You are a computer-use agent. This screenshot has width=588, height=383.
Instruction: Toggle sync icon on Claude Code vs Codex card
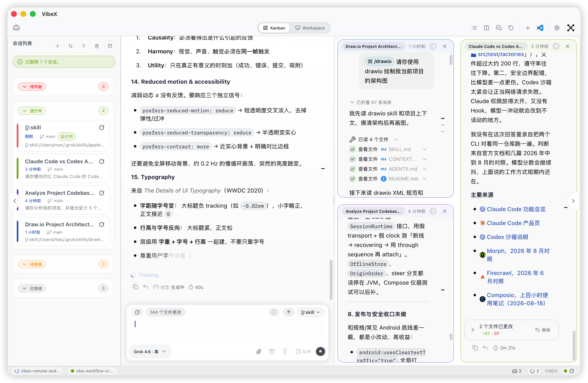(x=102, y=161)
